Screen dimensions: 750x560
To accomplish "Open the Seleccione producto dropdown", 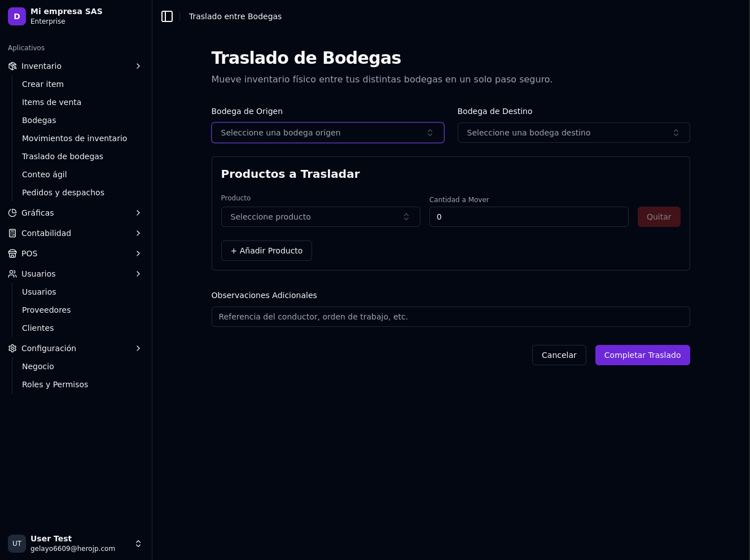I will coord(321,217).
